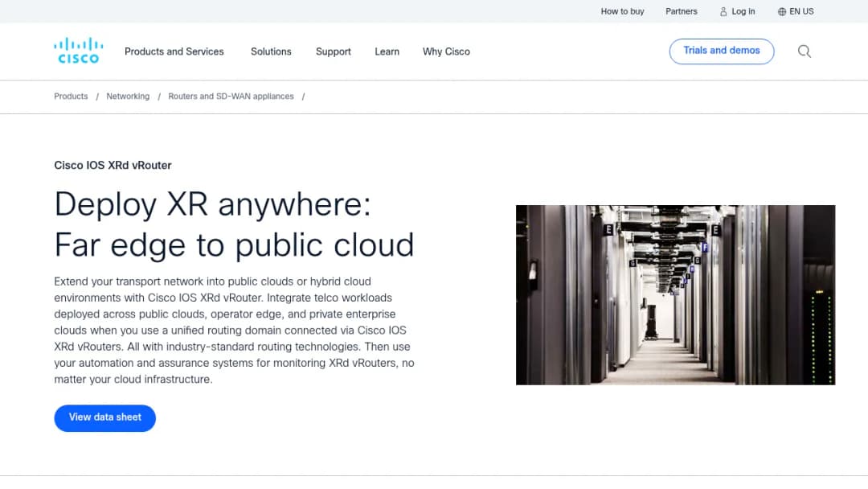Open the Solutions menu
Viewport: 868px width, 489px height.
[x=271, y=51]
